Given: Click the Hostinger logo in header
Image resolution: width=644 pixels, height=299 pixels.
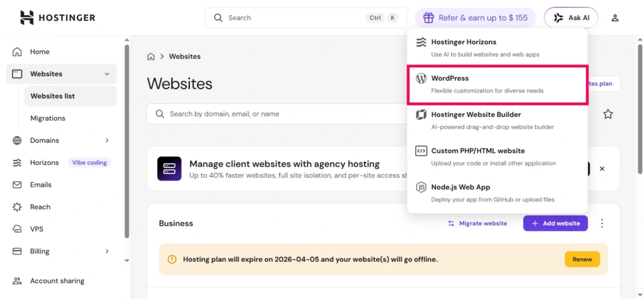Looking at the screenshot, I should click(57, 18).
